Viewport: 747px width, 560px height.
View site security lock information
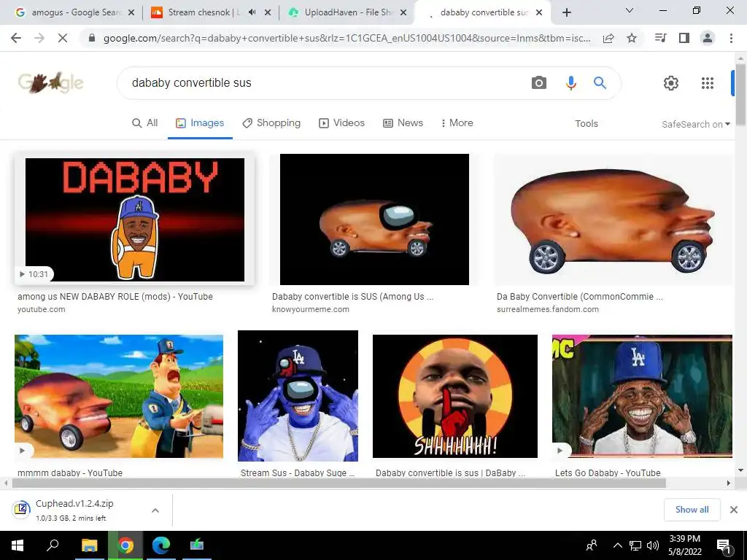(x=92, y=38)
